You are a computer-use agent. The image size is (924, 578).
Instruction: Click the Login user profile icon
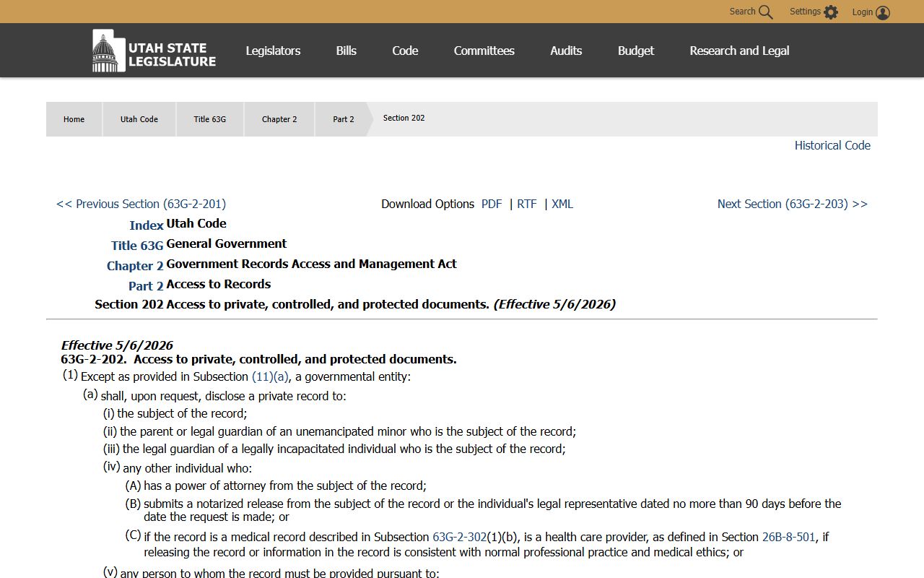tap(882, 12)
